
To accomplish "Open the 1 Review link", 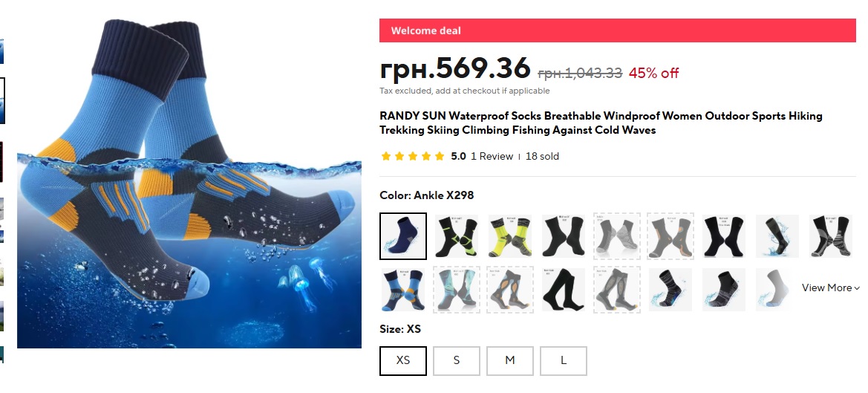I will (x=492, y=157).
